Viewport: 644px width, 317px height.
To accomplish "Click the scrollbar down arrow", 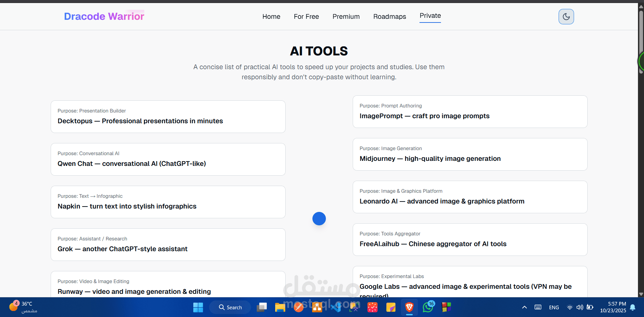I will tap(641, 294).
